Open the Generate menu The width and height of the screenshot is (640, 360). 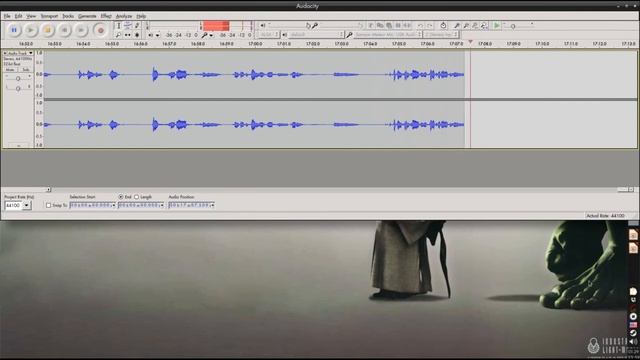tap(87, 16)
